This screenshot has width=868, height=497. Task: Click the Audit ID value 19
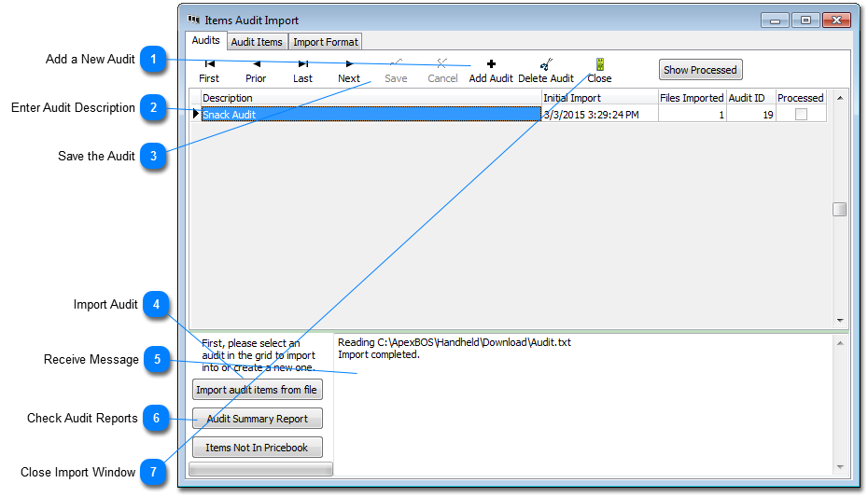pos(750,115)
